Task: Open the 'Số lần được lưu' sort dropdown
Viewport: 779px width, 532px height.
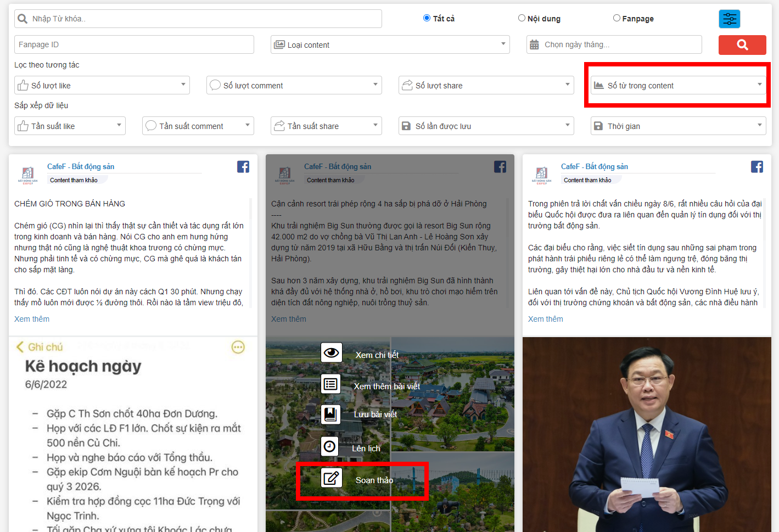Action: 486,126
